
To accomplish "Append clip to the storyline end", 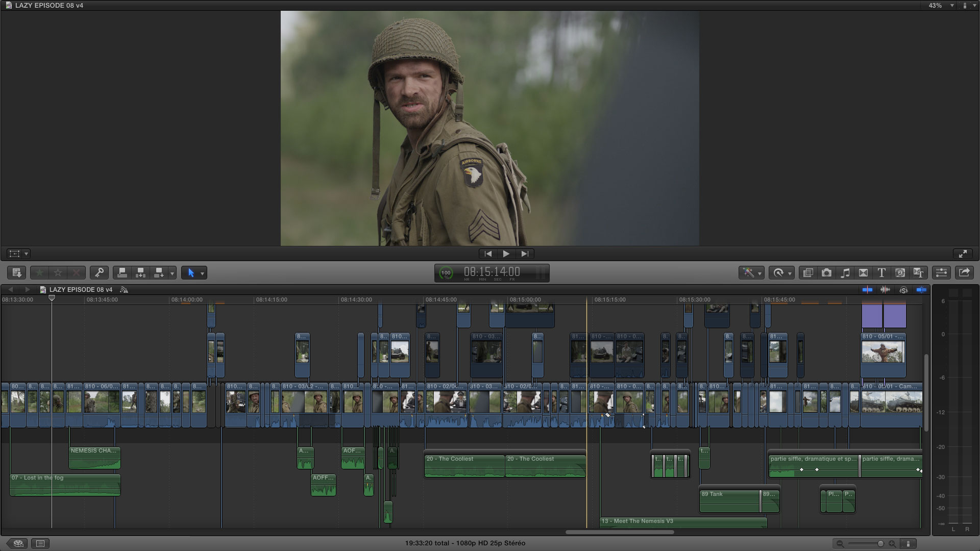I will click(159, 273).
